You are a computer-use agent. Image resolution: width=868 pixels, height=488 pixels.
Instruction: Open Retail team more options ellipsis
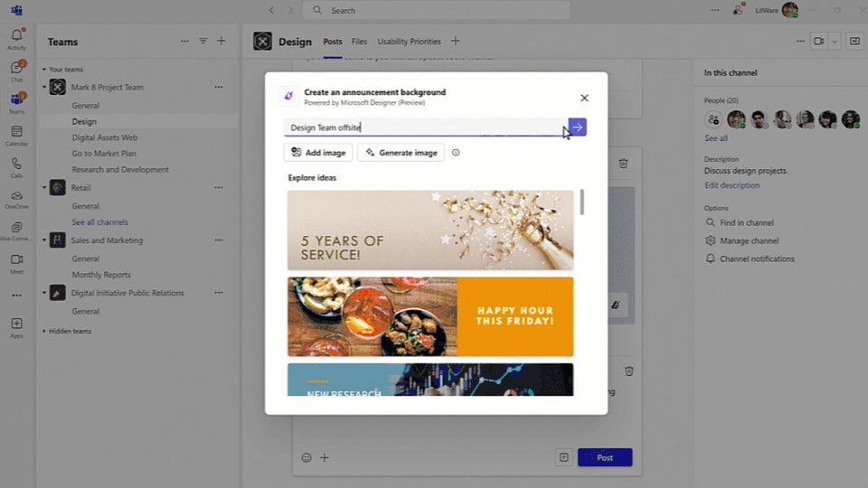219,188
